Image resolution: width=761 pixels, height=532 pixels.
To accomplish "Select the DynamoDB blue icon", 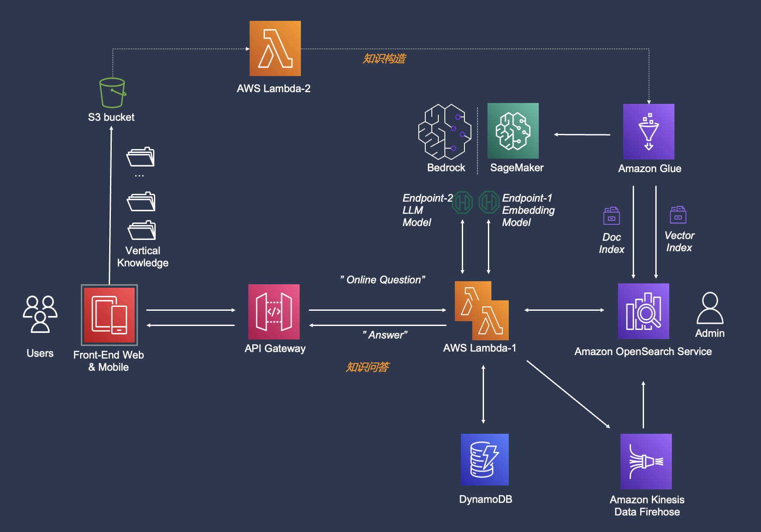I will [x=485, y=459].
